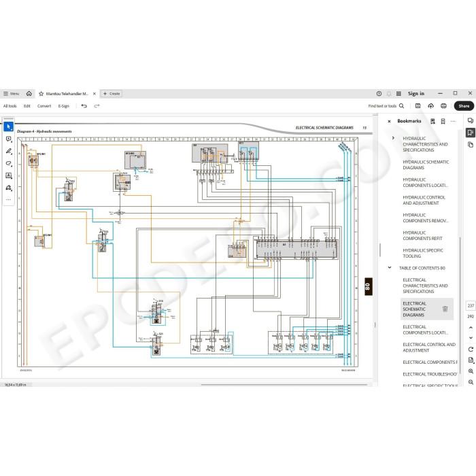Open the comments panel in right rail
The image size is (476, 476).
[471, 121]
